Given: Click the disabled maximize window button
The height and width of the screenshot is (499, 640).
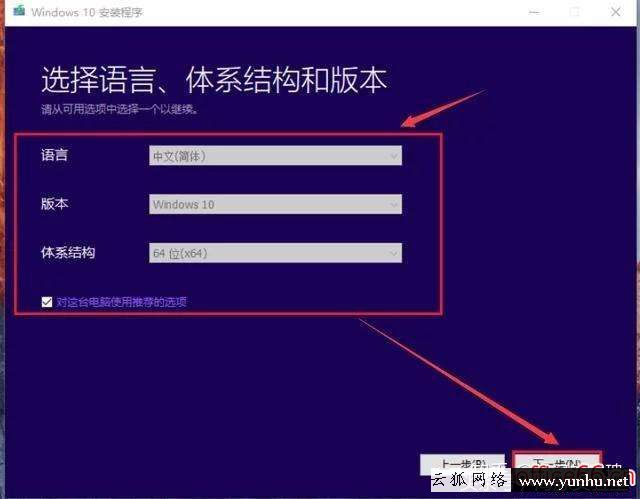Looking at the screenshot, I should pos(574,12).
